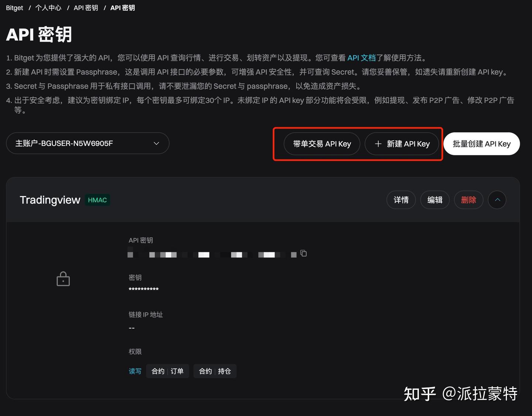Screen dimensions: 532x416
Task: Select the 合约 订单 permission tag
Action: coord(167,371)
